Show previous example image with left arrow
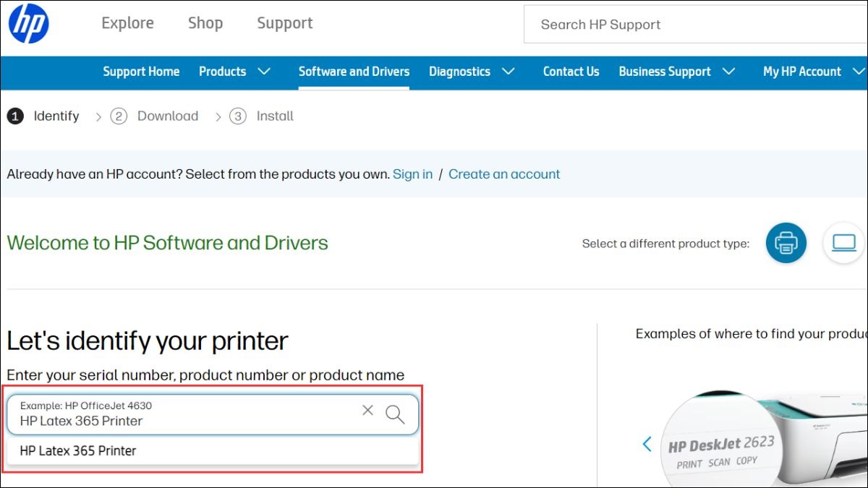Viewport: 868px width, 488px height. (x=647, y=444)
